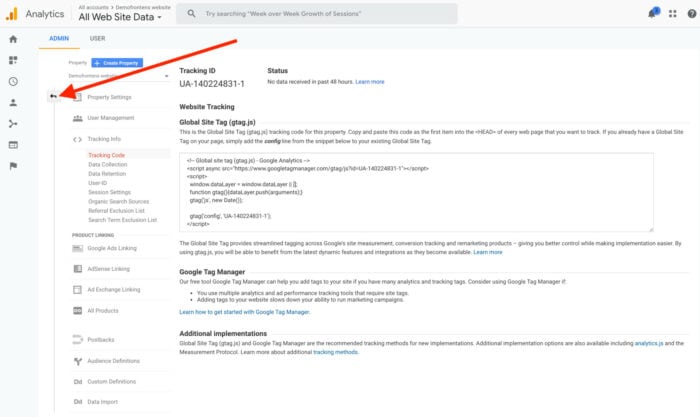Viewport: 700px width, 417px height.
Task: Open the tracking methods link
Action: coord(336,352)
